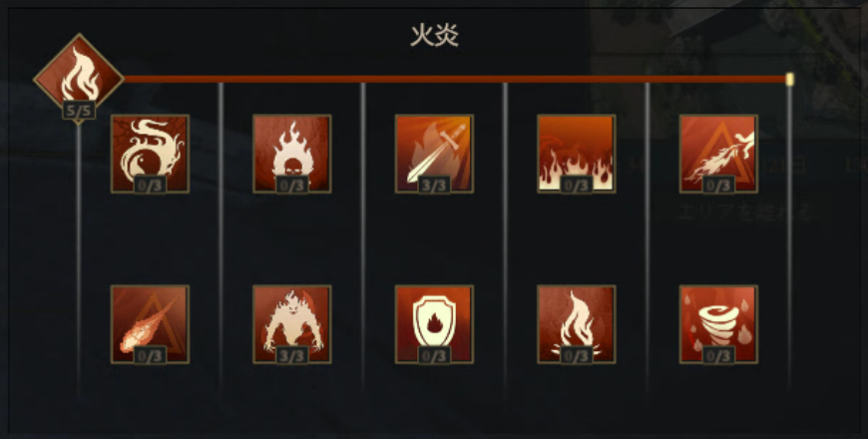The height and width of the screenshot is (439, 868).
Task: Select the fire-breathing triangle skill icon
Action: click(x=718, y=154)
